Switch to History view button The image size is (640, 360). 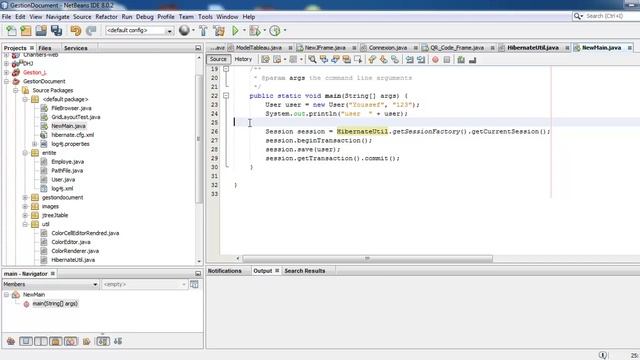coord(243,59)
